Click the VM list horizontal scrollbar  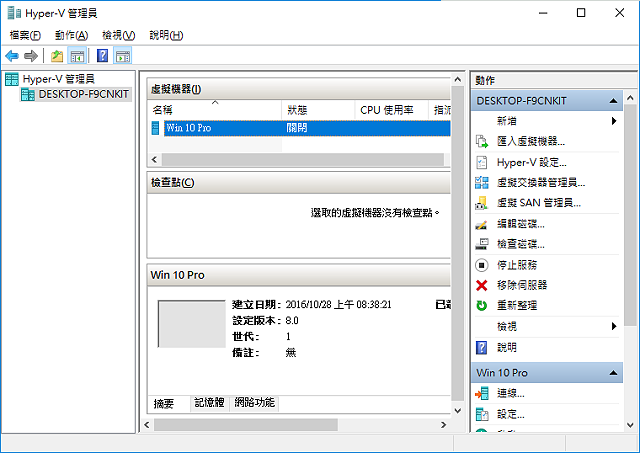pyautogui.click(x=302, y=159)
